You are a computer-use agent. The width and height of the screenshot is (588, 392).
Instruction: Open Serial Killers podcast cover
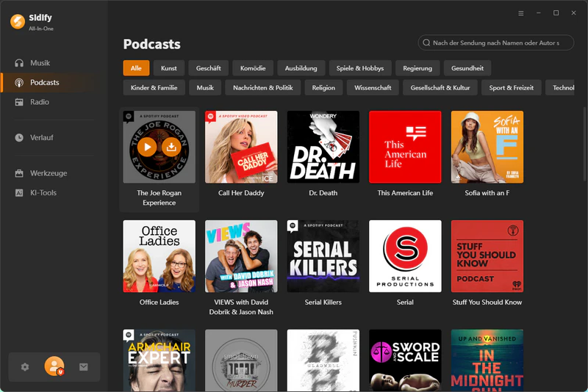323,256
